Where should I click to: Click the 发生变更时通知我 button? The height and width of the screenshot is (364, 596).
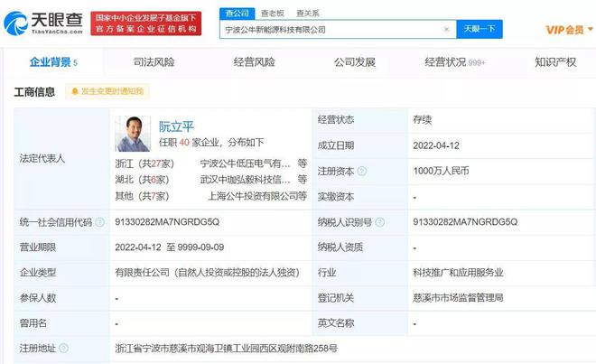[107, 91]
